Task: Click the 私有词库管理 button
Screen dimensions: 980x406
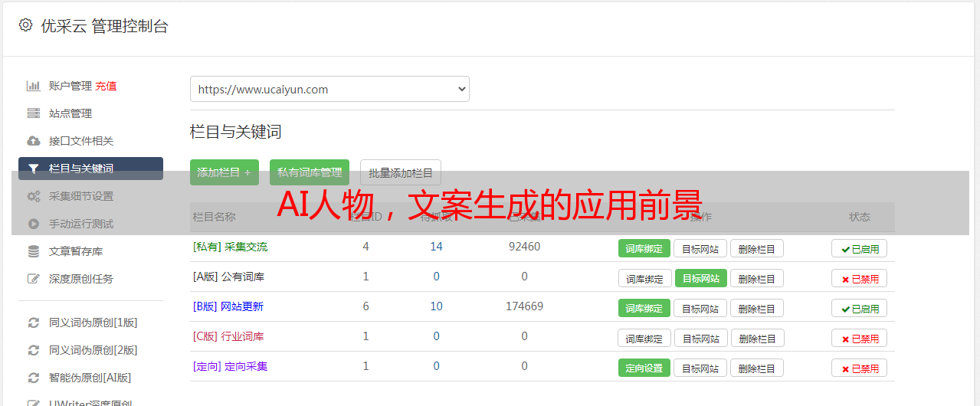Action: [x=310, y=172]
